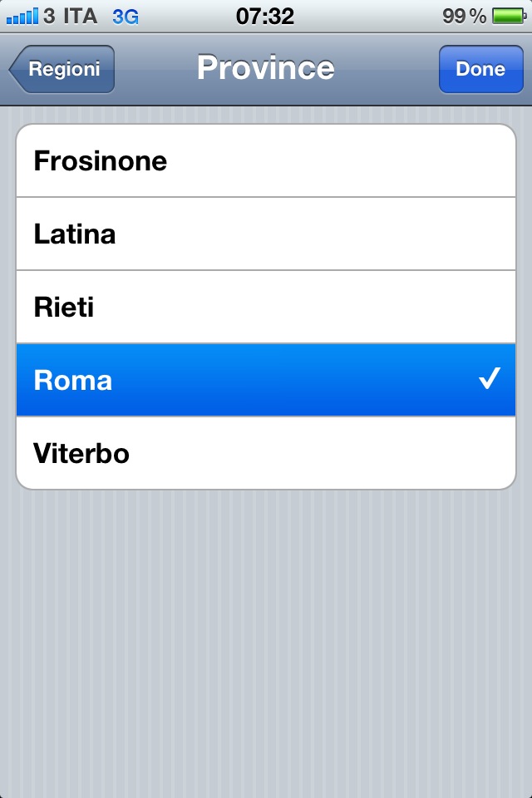Tap the Frosinone text label

(x=101, y=160)
